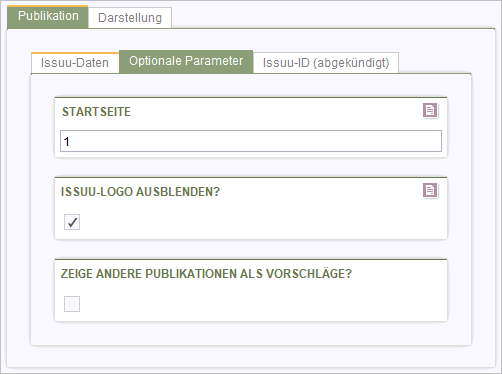Image resolution: width=502 pixels, height=374 pixels.
Task: Click the STARTSEITE section heading
Action: [x=96, y=112]
